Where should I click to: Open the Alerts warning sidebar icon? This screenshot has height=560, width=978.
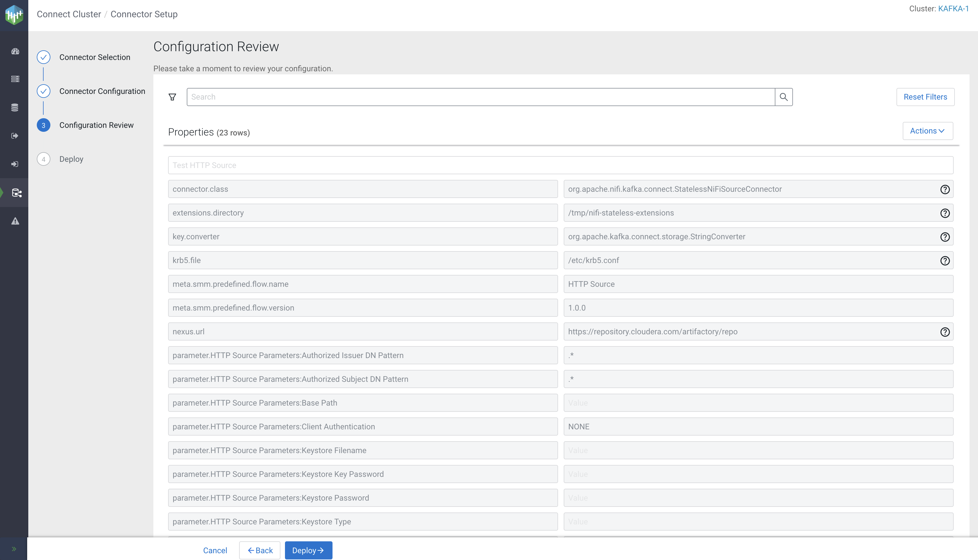15,221
